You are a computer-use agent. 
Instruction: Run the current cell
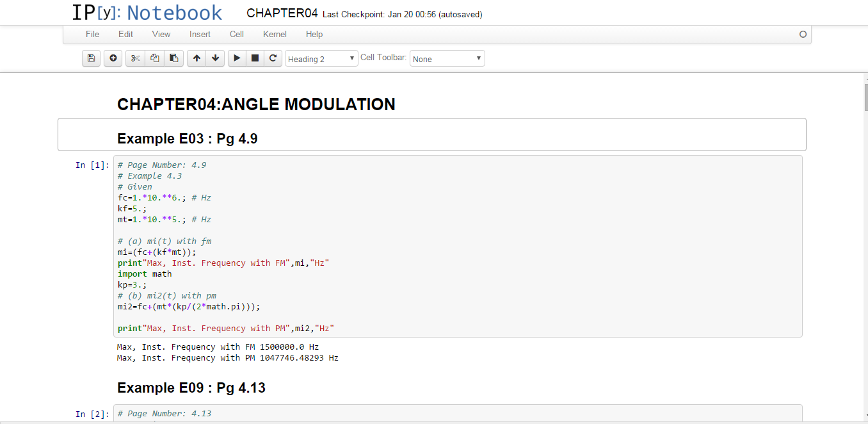tap(237, 58)
